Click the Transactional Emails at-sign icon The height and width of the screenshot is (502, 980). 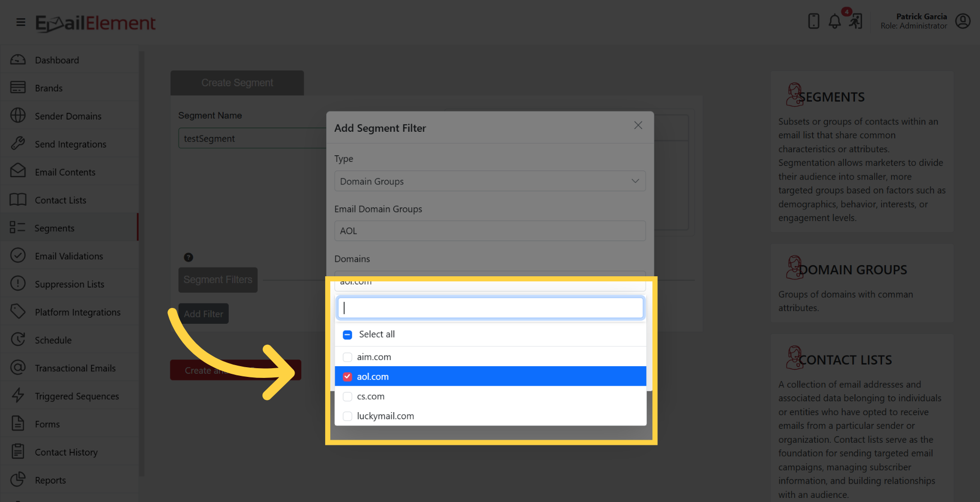pos(18,367)
